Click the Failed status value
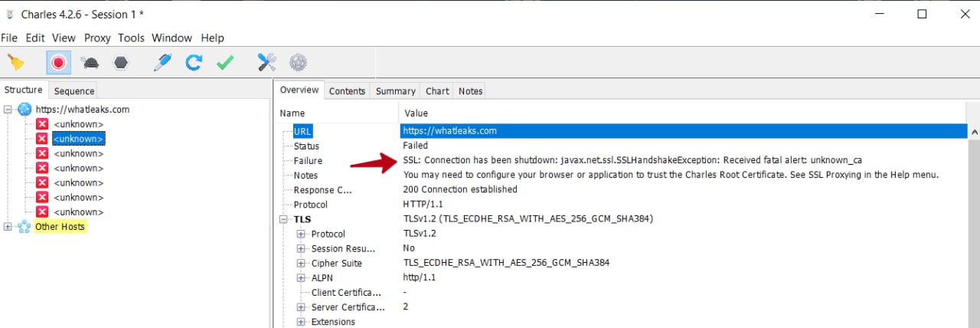The width and height of the screenshot is (980, 328). tap(416, 145)
